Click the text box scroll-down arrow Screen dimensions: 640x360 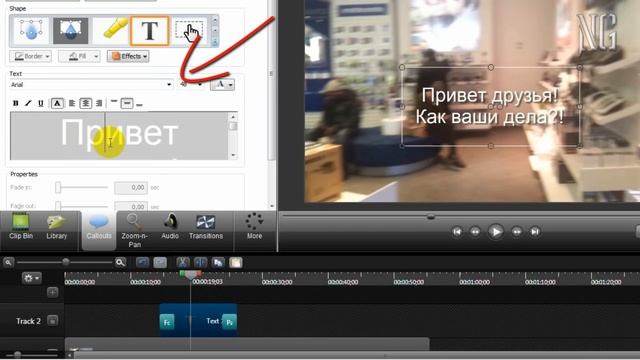233,156
